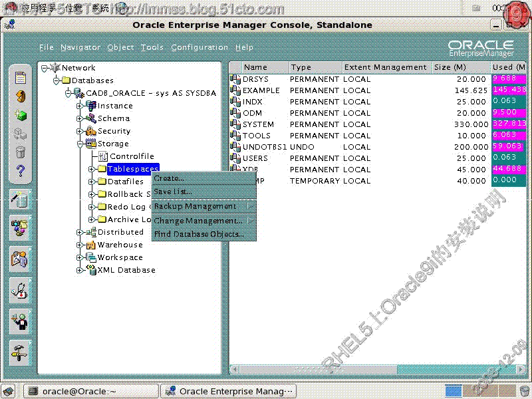Collapse the Storage tree node

coord(80,144)
